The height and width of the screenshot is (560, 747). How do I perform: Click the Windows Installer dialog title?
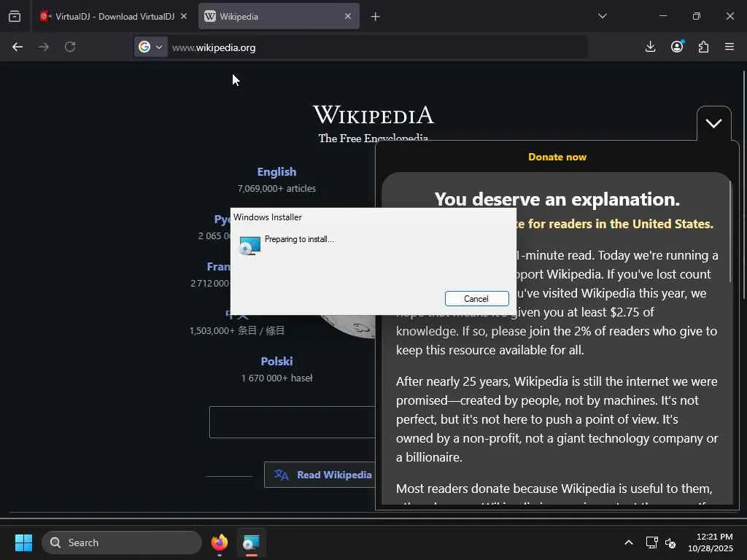(x=267, y=217)
